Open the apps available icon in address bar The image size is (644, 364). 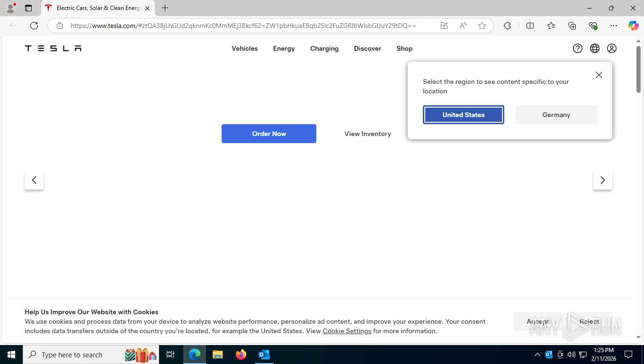click(444, 26)
